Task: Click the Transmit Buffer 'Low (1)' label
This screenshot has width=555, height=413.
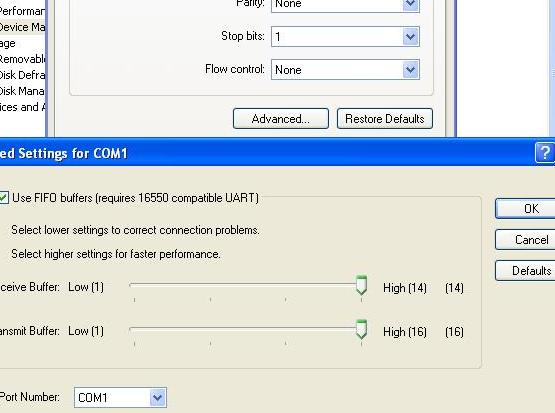Action: [x=86, y=331]
